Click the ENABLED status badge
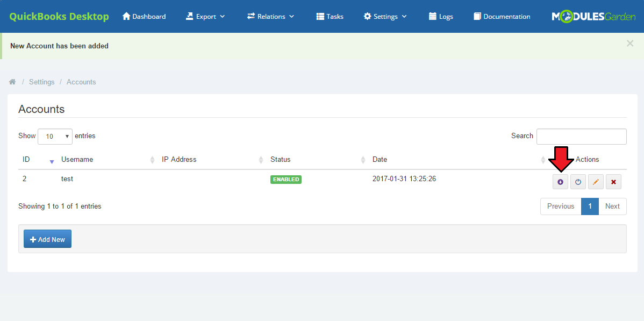This screenshot has height=321, width=644. tap(286, 180)
